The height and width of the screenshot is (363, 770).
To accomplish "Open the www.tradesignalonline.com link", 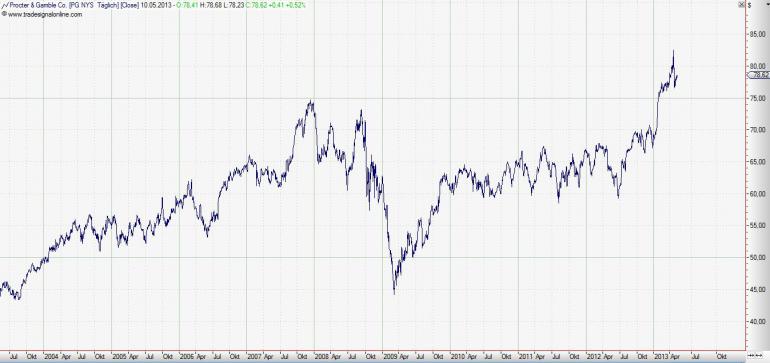I will point(45,14).
